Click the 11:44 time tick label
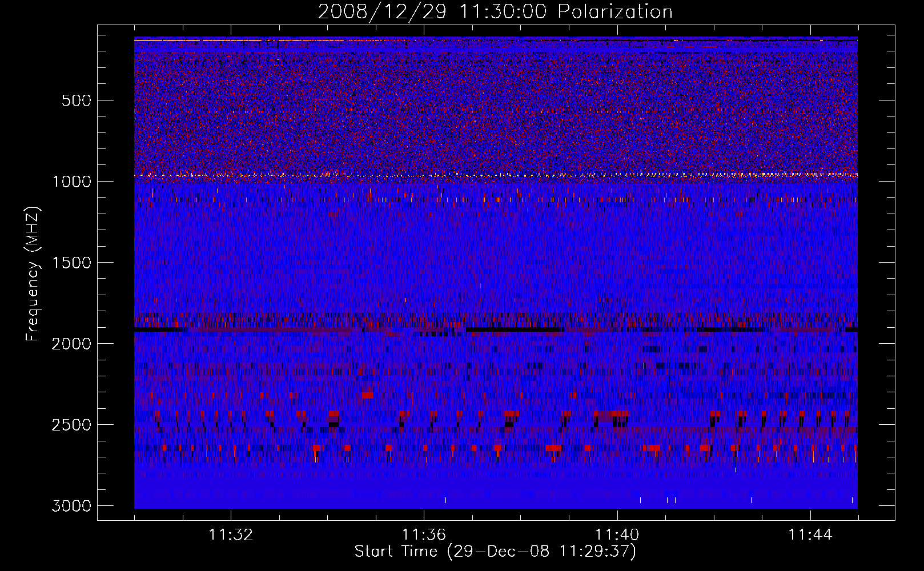 click(810, 535)
